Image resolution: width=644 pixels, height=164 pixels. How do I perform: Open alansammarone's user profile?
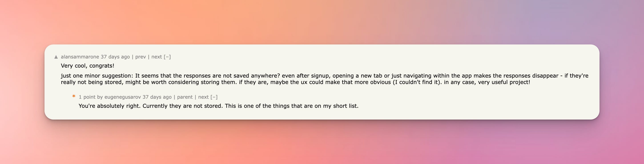(80, 57)
